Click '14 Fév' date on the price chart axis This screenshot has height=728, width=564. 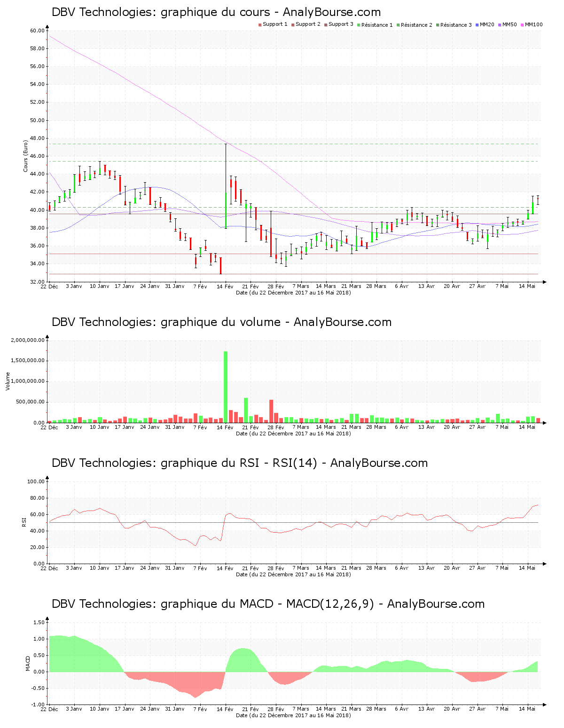pos(225,286)
